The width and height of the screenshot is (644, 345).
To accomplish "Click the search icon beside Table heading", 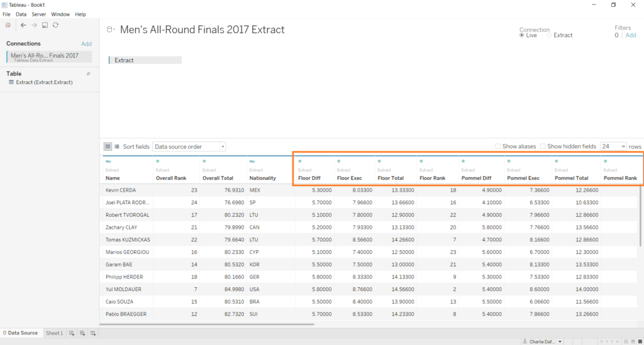I will [x=88, y=74].
